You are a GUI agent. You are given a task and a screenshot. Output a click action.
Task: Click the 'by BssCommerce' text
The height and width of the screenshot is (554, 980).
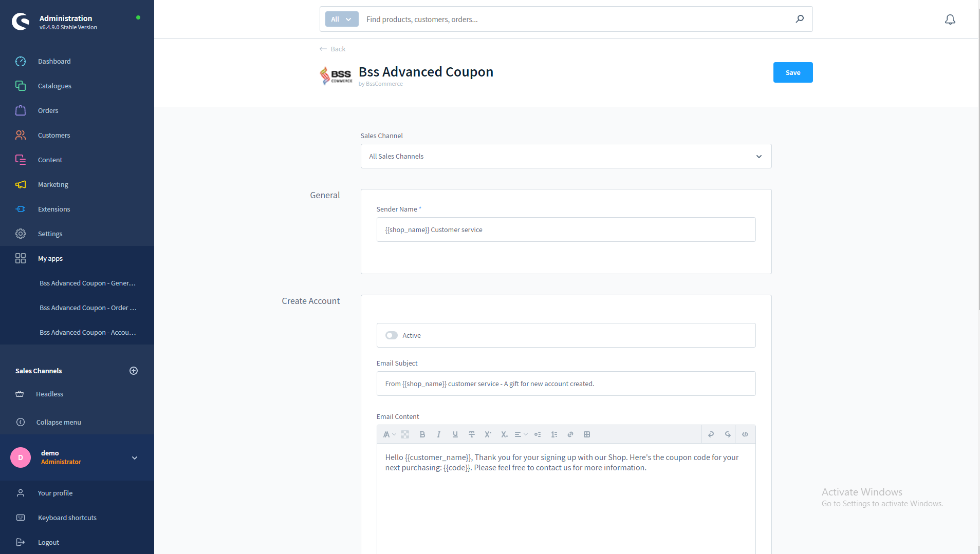click(381, 84)
